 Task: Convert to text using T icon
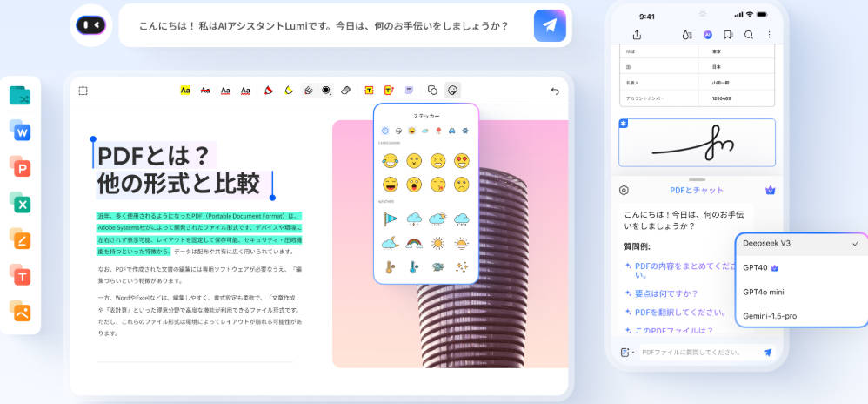point(20,275)
